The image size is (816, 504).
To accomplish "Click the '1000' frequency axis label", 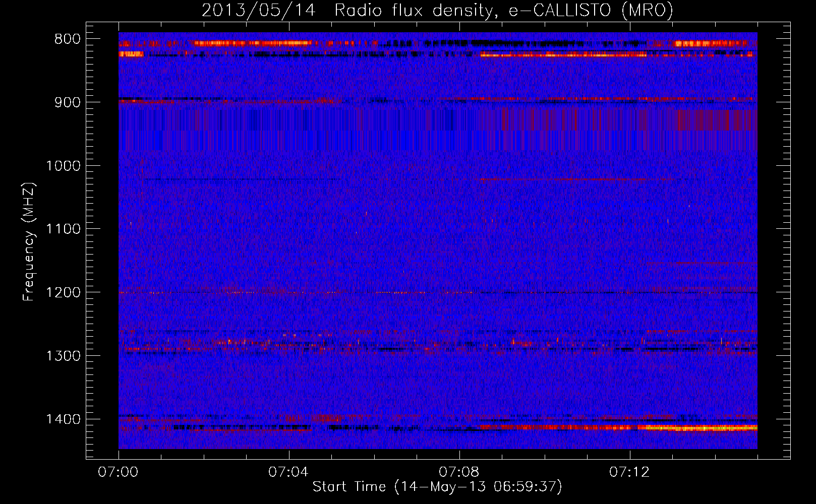I will point(64,166).
